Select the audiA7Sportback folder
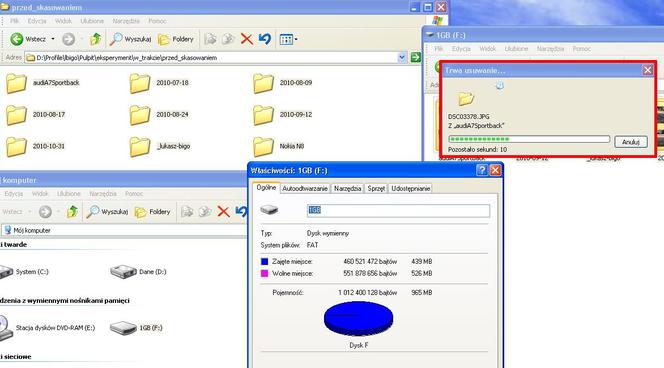 43,83
